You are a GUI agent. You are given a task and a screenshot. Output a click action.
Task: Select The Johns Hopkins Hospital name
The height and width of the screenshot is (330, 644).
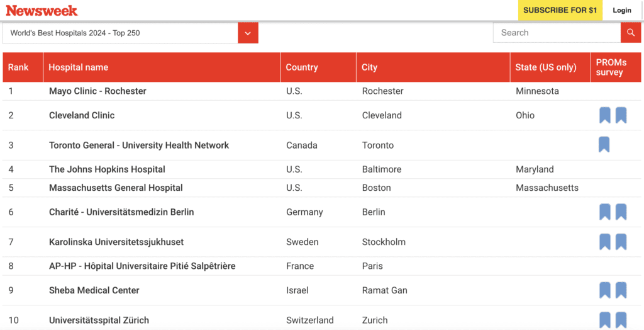click(107, 169)
